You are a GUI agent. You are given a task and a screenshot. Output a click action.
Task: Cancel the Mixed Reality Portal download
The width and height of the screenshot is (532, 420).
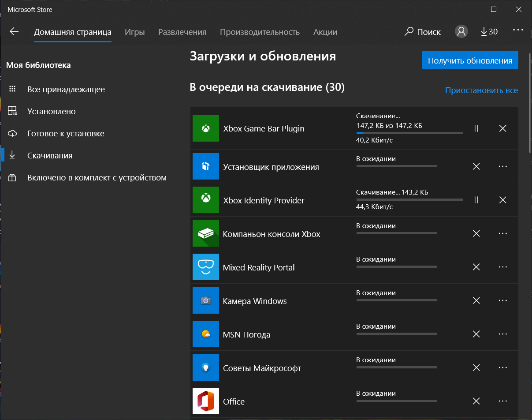tap(476, 267)
